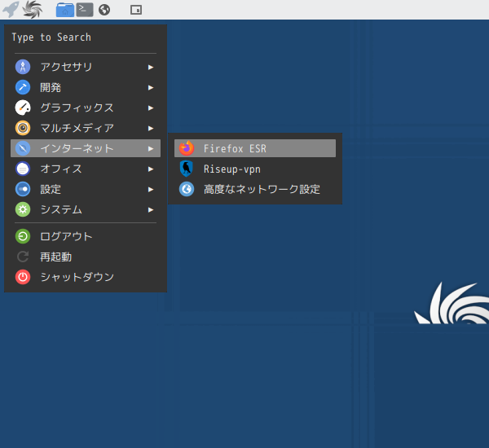Choose 再起動 to restart

(86, 257)
